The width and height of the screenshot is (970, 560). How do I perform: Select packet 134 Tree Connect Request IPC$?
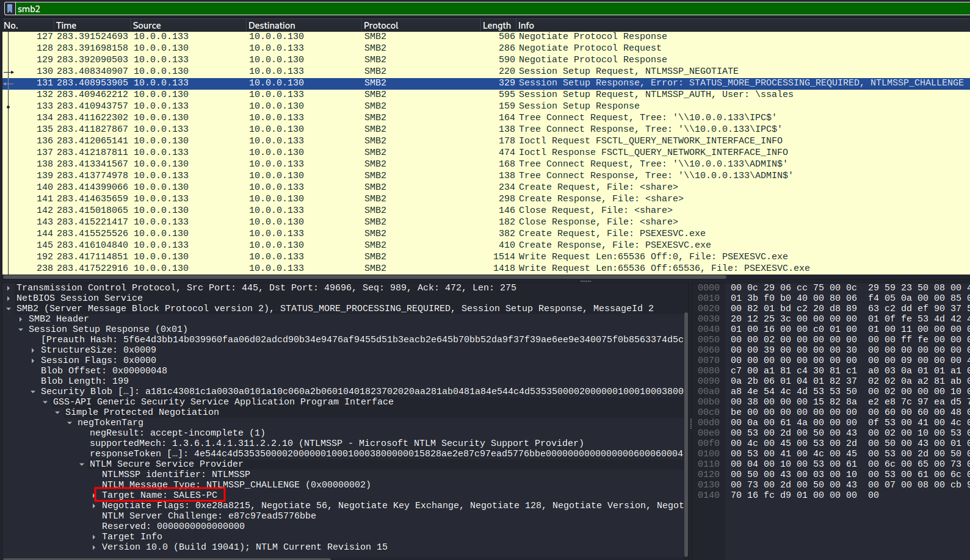[x=486, y=118]
